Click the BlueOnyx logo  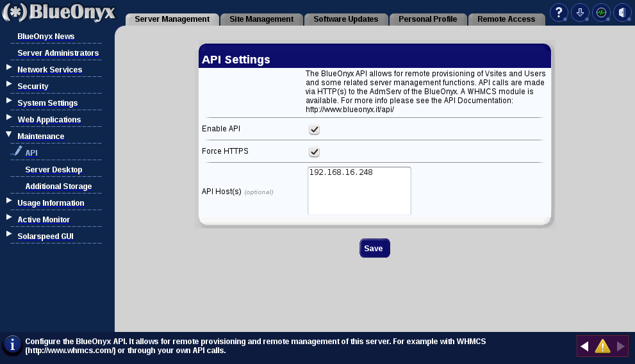[59, 12]
